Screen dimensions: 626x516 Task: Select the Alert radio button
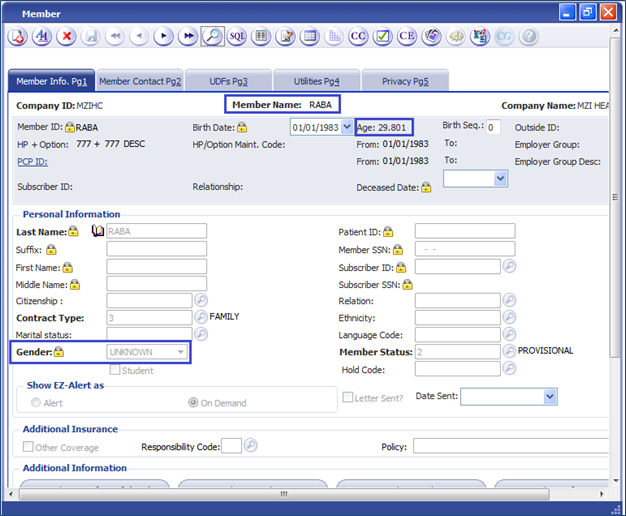[x=36, y=402]
